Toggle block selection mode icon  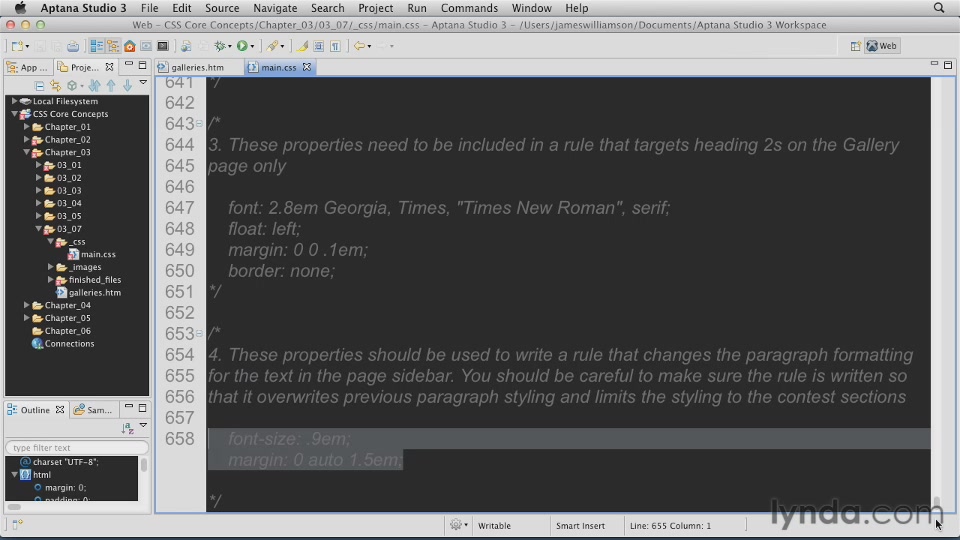[x=319, y=46]
